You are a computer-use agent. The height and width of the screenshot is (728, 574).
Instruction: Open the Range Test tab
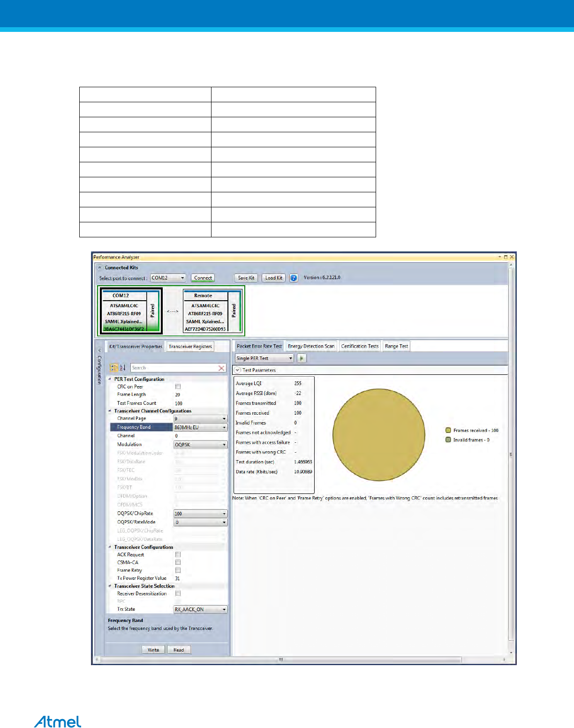point(396,346)
